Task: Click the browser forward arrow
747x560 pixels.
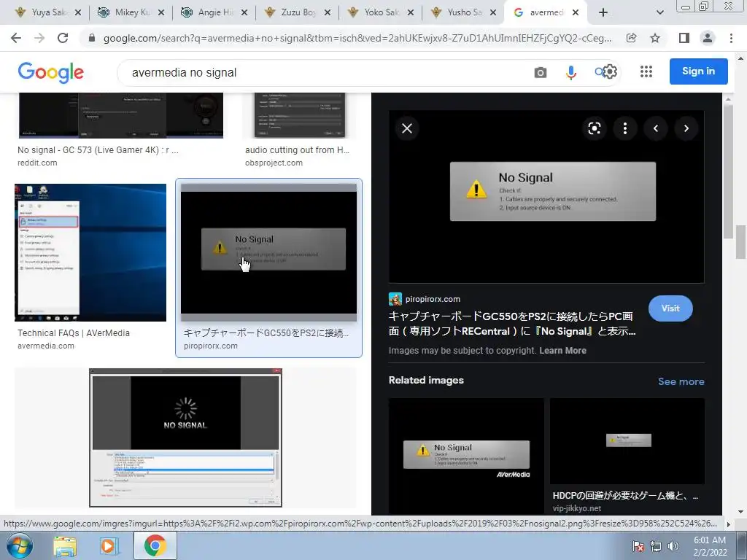Action: tap(39, 38)
